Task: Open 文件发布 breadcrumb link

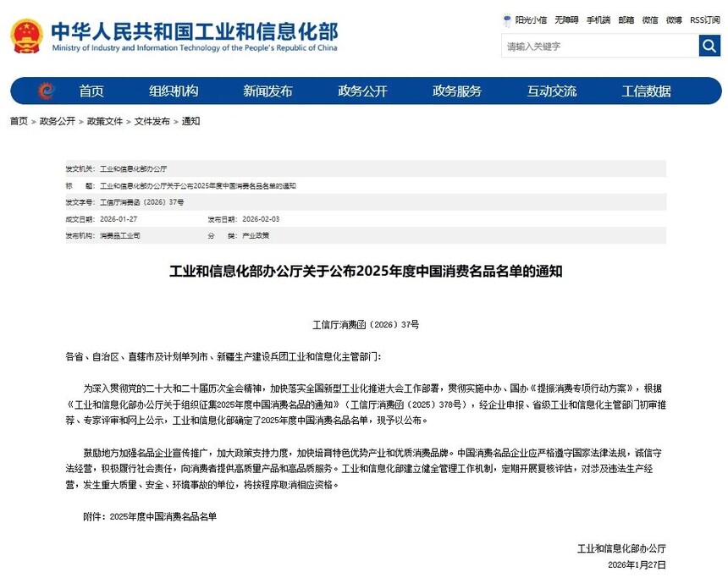Action: click(152, 121)
